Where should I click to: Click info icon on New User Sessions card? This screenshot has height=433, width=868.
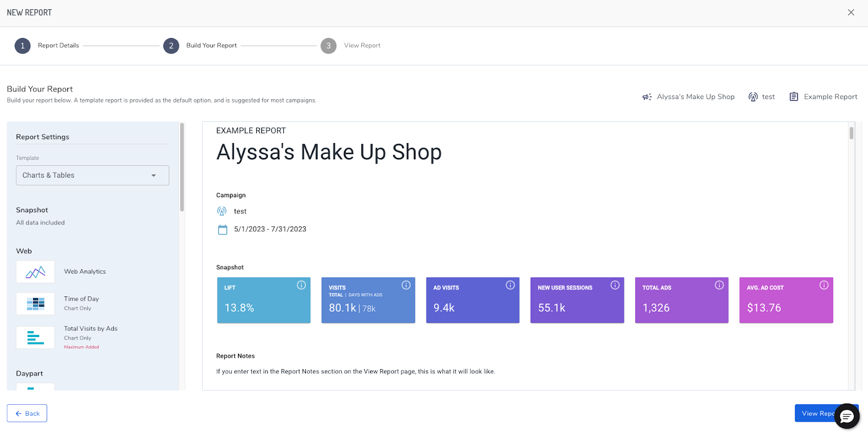coord(615,285)
